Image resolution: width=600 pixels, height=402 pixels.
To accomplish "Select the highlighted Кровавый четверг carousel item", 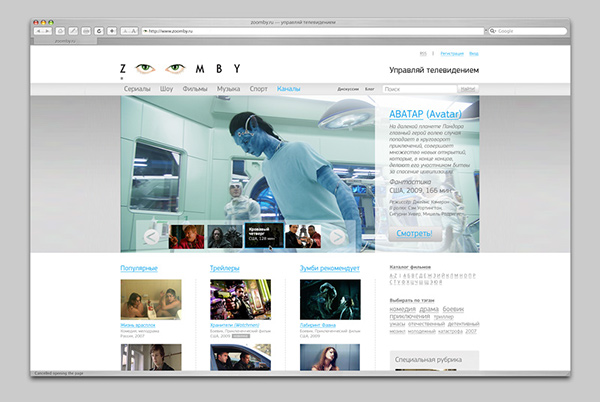I will (264, 236).
